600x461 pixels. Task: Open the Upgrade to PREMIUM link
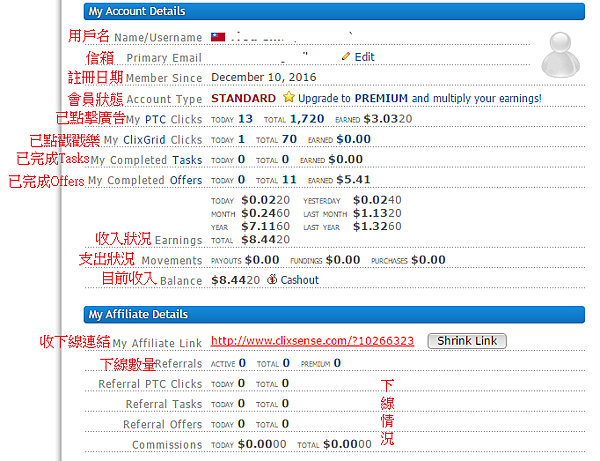tap(420, 98)
